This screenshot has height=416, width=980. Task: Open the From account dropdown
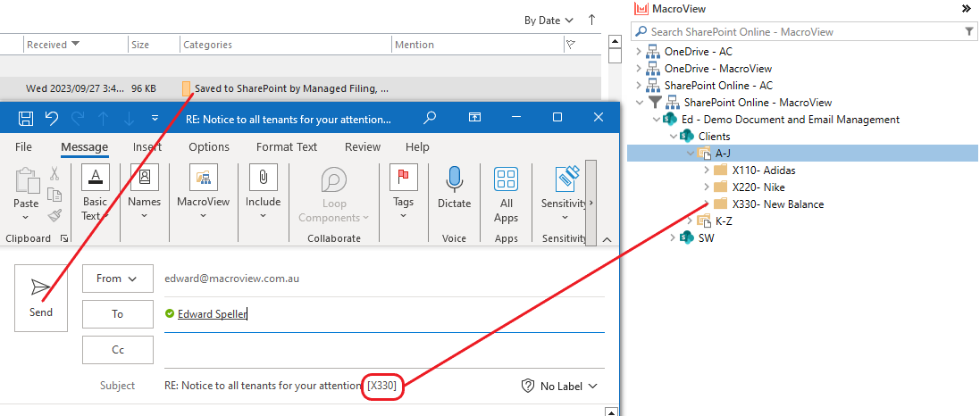click(x=118, y=279)
